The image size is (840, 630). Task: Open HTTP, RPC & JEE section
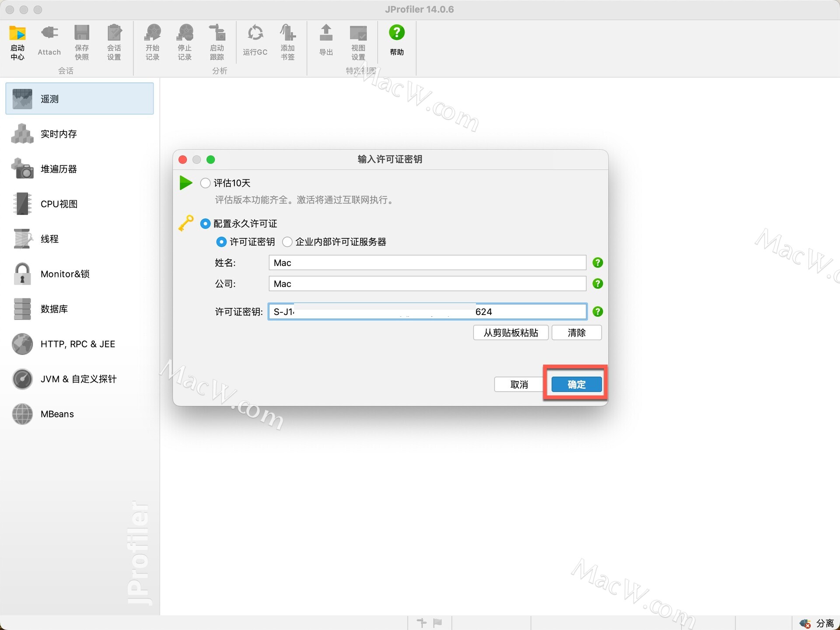(80, 344)
